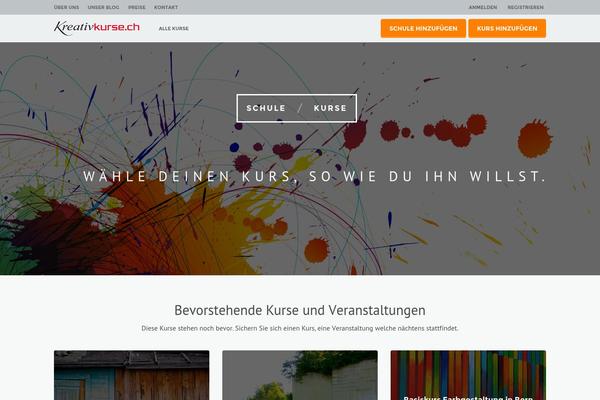Open the Alle Kurse menu item
Image resolution: width=600 pixels, height=400 pixels.
174,28
